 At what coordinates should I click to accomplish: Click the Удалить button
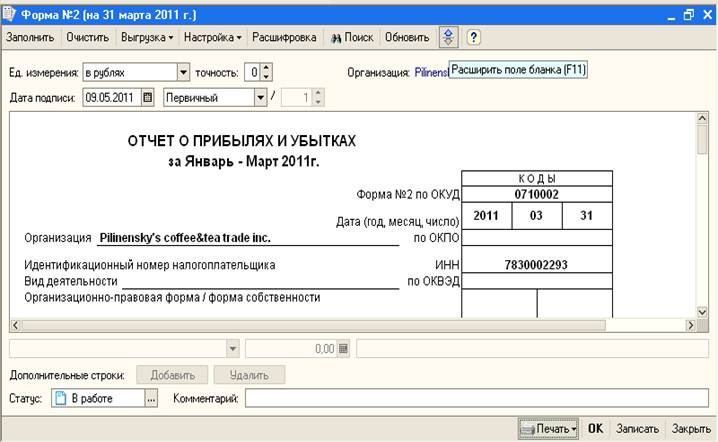pyautogui.click(x=249, y=375)
